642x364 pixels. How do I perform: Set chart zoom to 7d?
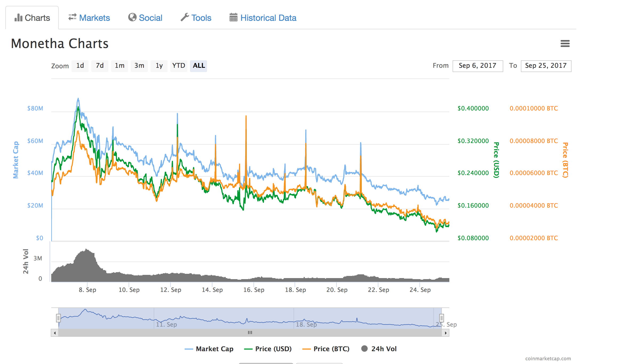point(100,66)
